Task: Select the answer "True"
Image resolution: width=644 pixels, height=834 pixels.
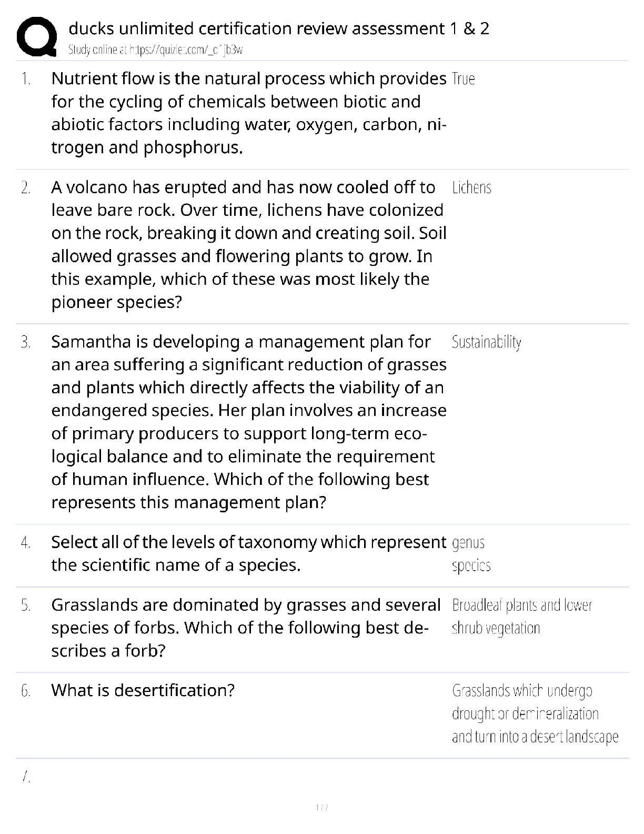Action: (x=463, y=79)
